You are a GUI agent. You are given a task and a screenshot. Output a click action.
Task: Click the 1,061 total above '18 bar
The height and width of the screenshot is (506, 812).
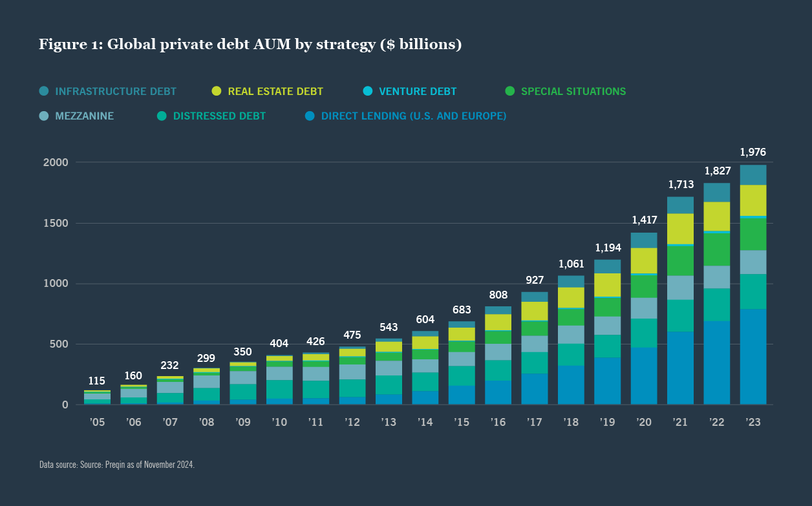pos(571,264)
